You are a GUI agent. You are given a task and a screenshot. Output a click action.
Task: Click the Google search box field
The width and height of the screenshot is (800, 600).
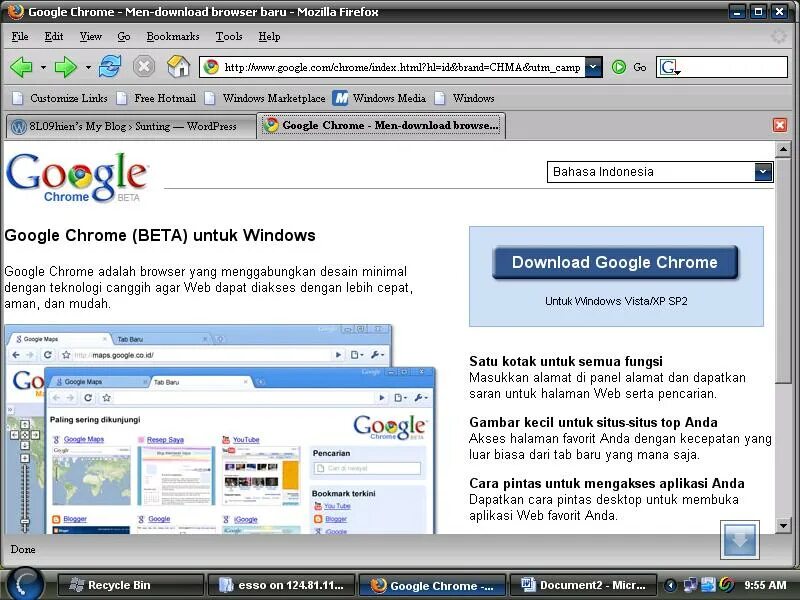pos(721,67)
